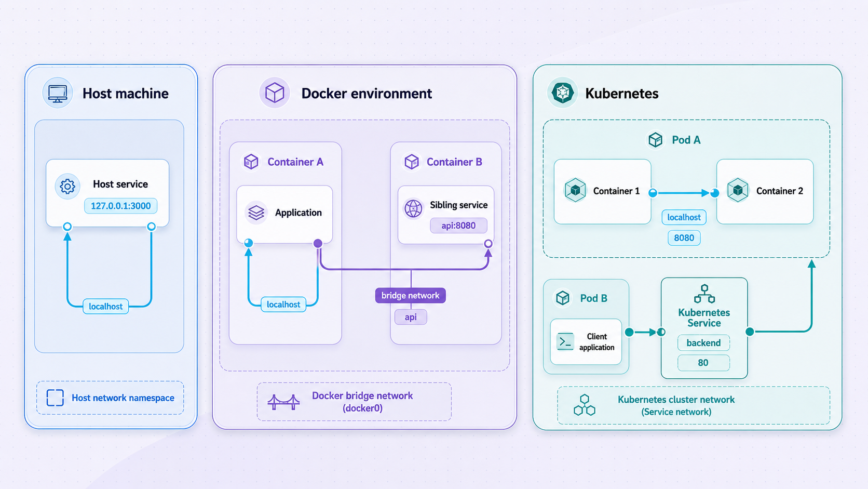Click the Pod A cube icon
Viewport: 868px width, 489px height.
(656, 140)
